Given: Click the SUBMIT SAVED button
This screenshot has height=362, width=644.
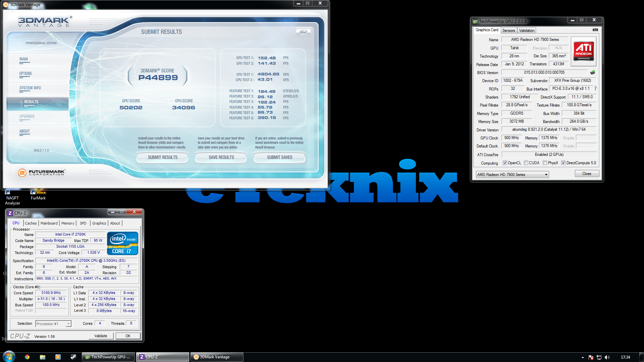Looking at the screenshot, I should [279, 158].
